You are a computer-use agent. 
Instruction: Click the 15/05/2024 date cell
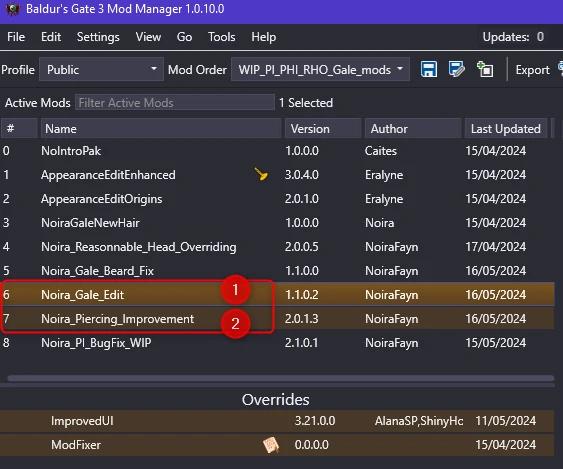(495, 343)
